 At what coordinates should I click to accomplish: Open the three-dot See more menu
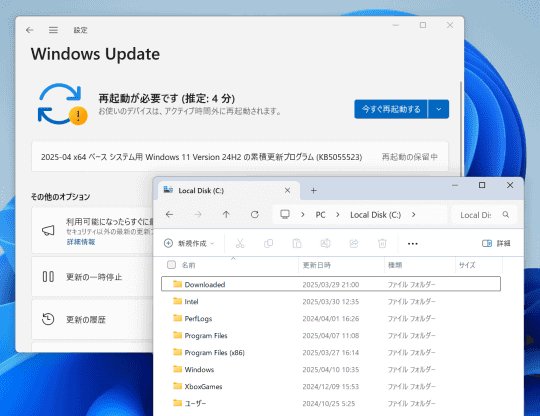(413, 243)
